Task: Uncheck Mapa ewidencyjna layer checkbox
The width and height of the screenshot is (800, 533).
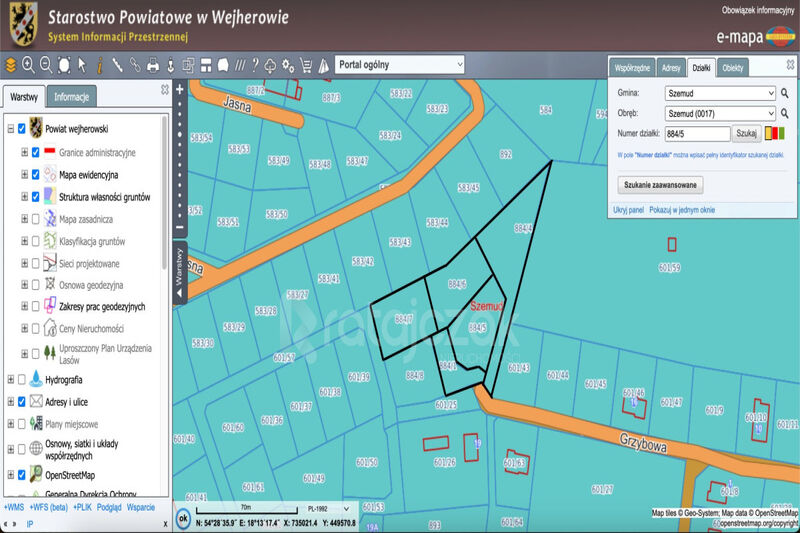Action: [36, 174]
